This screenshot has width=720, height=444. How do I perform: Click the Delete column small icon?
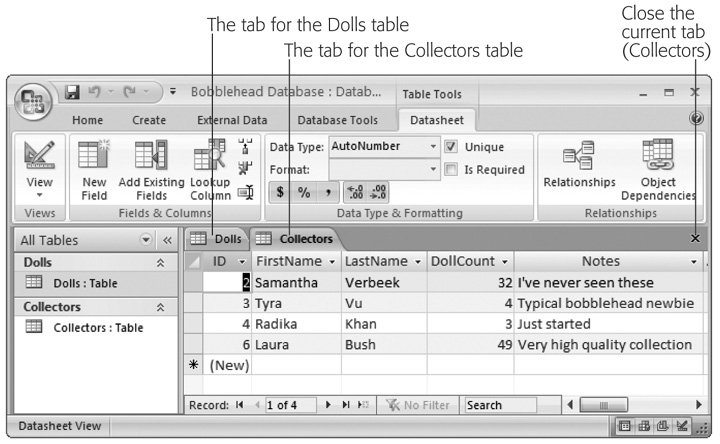245,168
